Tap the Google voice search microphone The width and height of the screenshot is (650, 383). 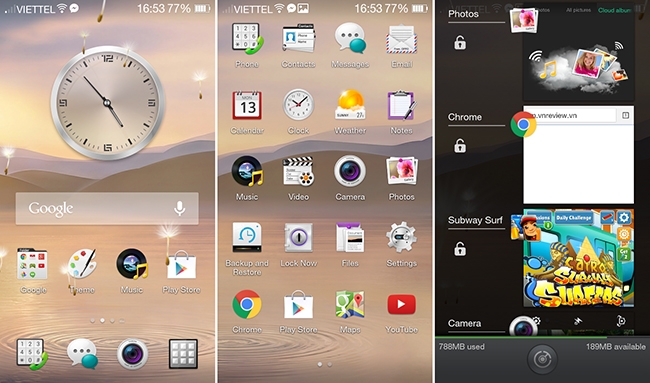(x=179, y=208)
